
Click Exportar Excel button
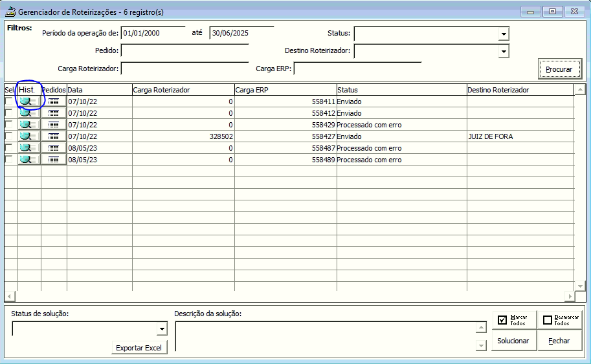[x=139, y=348]
